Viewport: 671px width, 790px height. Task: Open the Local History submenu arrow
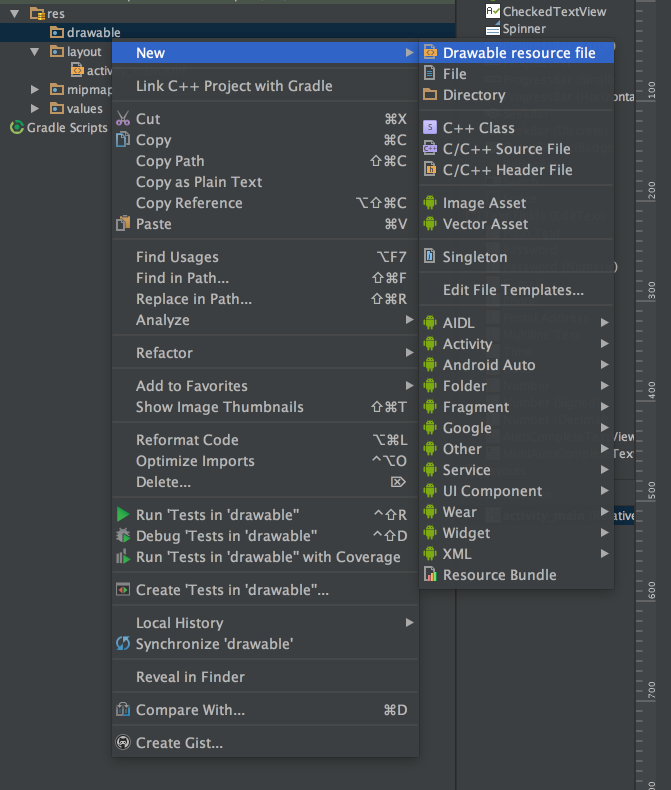pos(410,623)
